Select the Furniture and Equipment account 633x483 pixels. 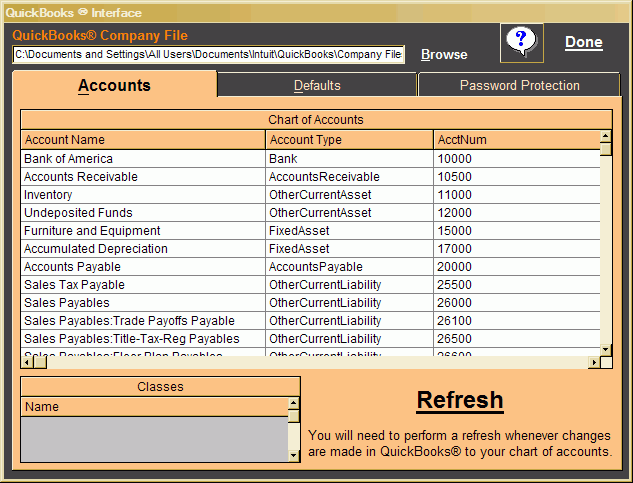[143, 231]
